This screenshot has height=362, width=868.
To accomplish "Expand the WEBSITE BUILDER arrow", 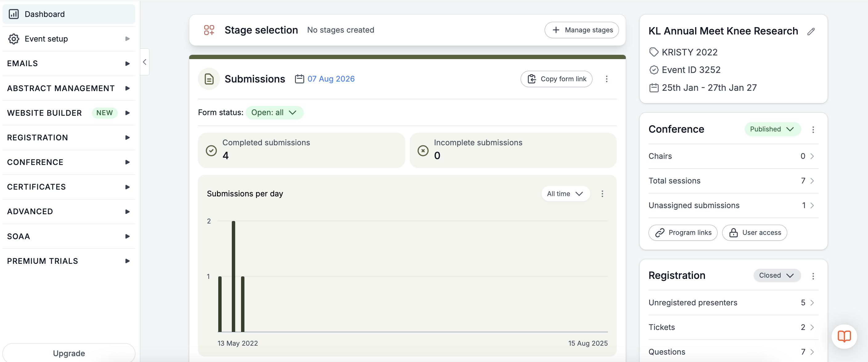I will click(127, 113).
